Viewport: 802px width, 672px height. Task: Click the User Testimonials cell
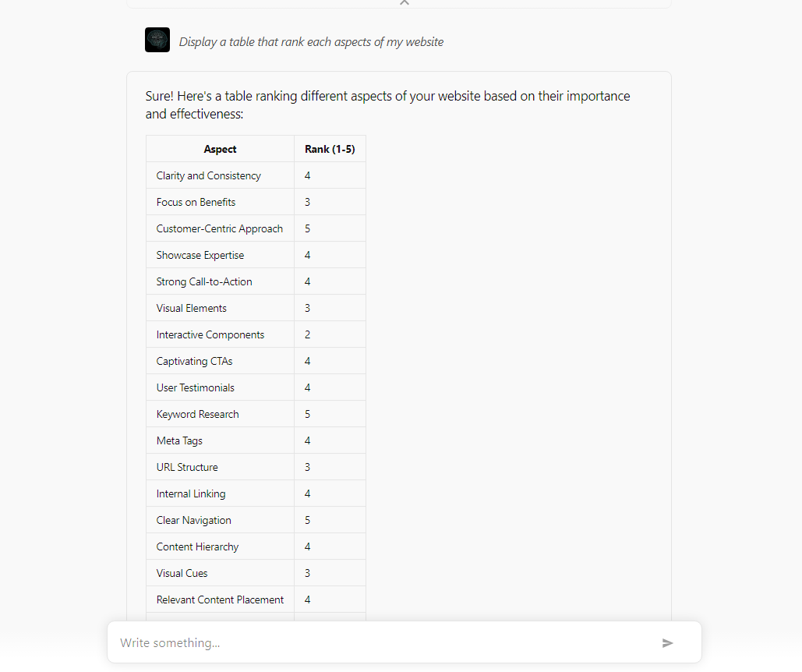tap(220, 387)
